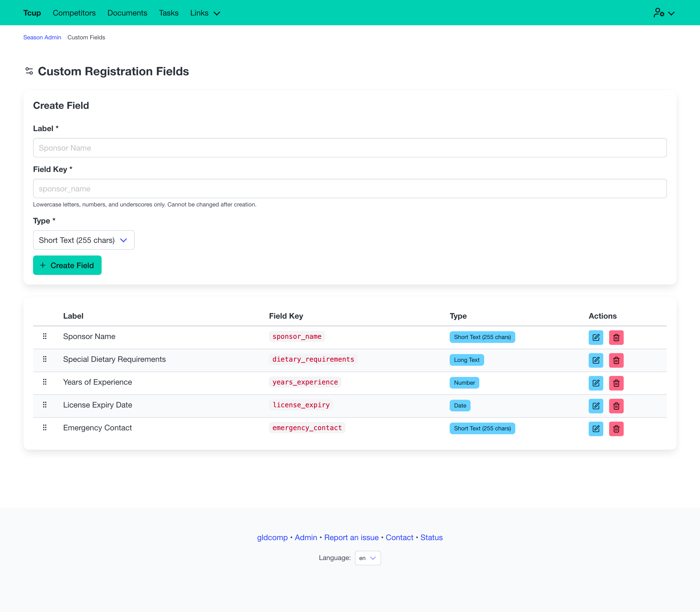
Task: Remove the License Expiry Date field
Action: (x=616, y=406)
